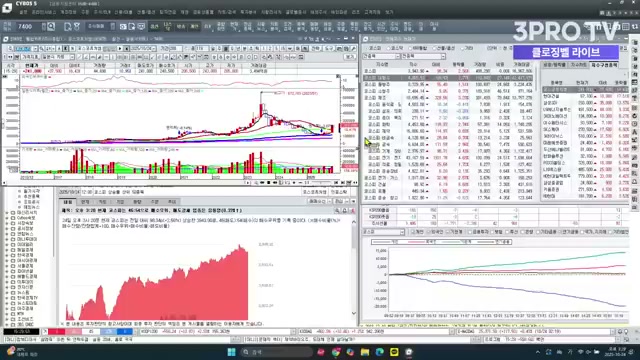The width and height of the screenshot is (640, 360).
Task: Click the monitor-shaped icon in the main top toolbar
Action: [141, 27]
